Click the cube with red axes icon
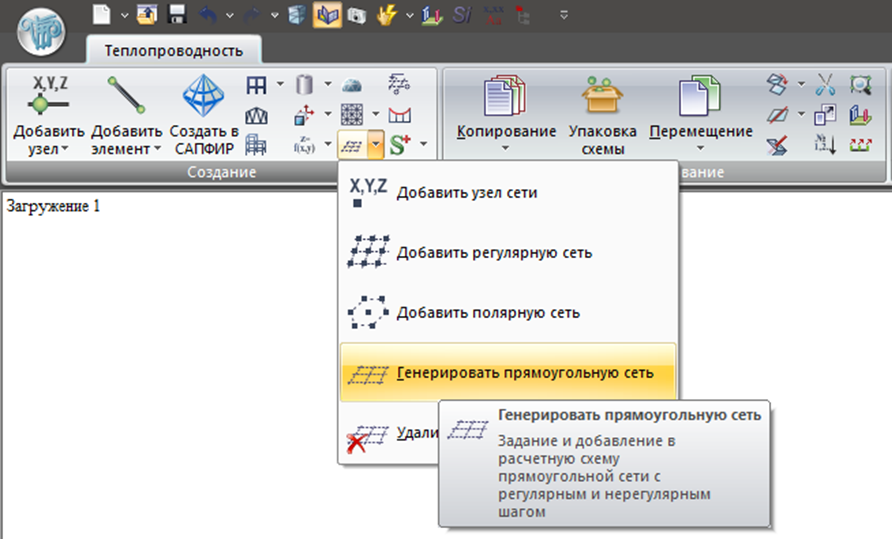 click(x=304, y=115)
